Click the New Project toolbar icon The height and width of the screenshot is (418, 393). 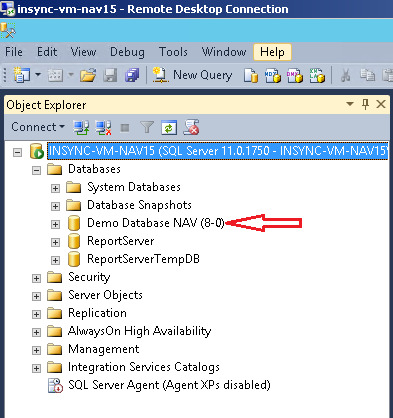click(x=22, y=75)
